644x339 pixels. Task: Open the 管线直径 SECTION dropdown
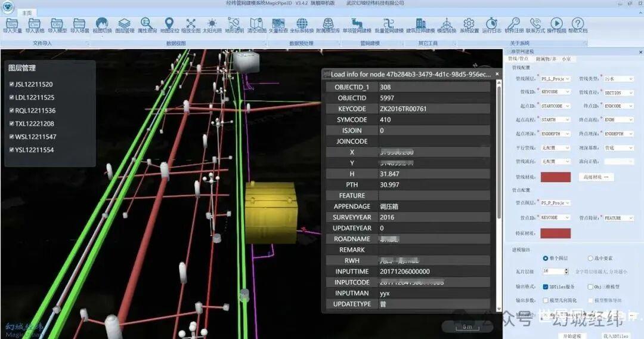[631, 93]
